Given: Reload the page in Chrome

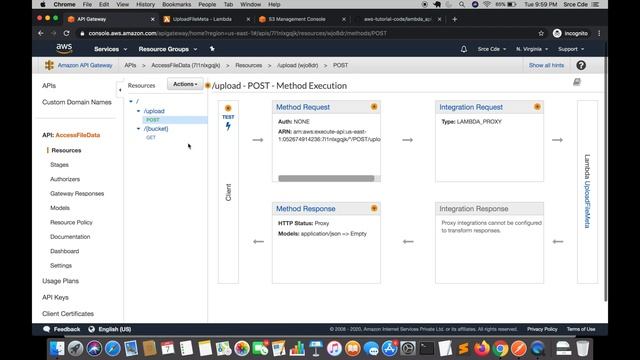Looking at the screenshot, I should pyautogui.click(x=67, y=33).
